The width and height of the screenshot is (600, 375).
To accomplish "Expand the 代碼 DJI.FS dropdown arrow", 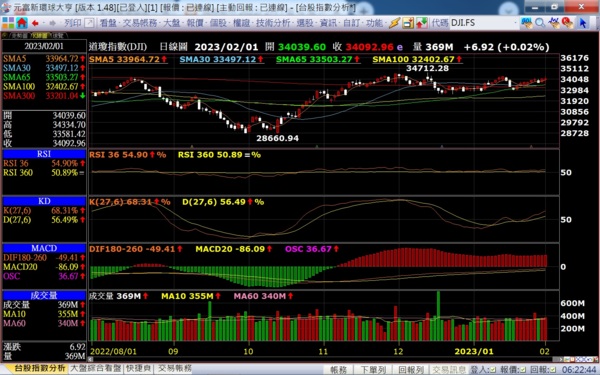I will pos(515,23).
